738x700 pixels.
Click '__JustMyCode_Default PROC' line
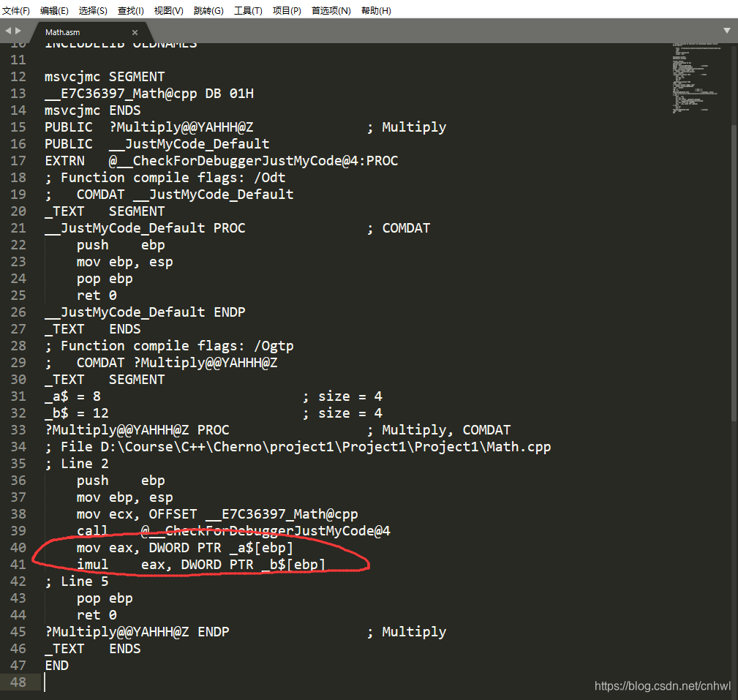pyautogui.click(x=145, y=227)
